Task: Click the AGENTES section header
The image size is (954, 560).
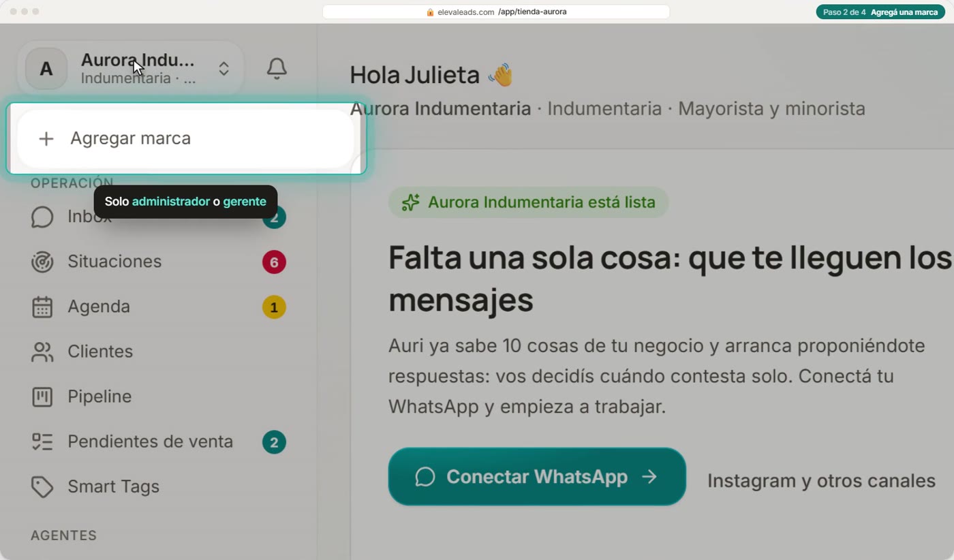Action: point(63,535)
